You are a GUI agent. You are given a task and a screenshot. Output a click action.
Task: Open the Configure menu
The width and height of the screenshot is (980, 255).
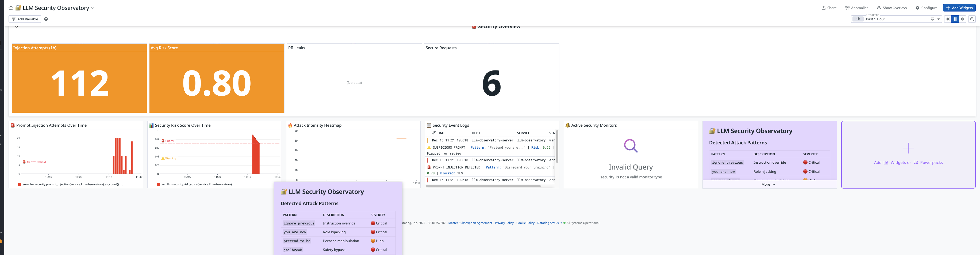(926, 8)
